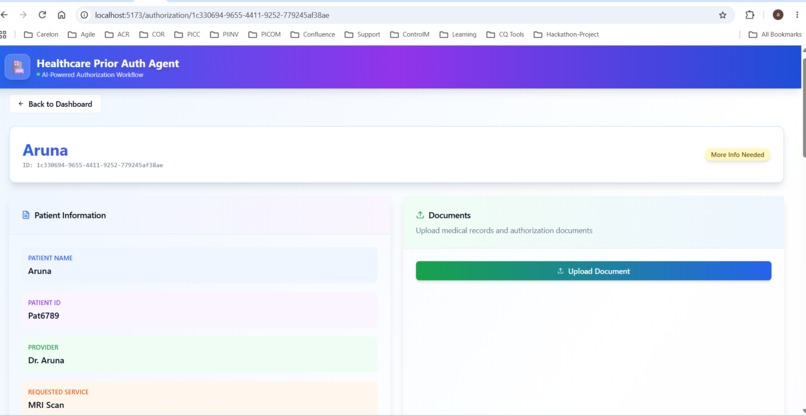Open Chrome three-dot menu

tap(797, 15)
